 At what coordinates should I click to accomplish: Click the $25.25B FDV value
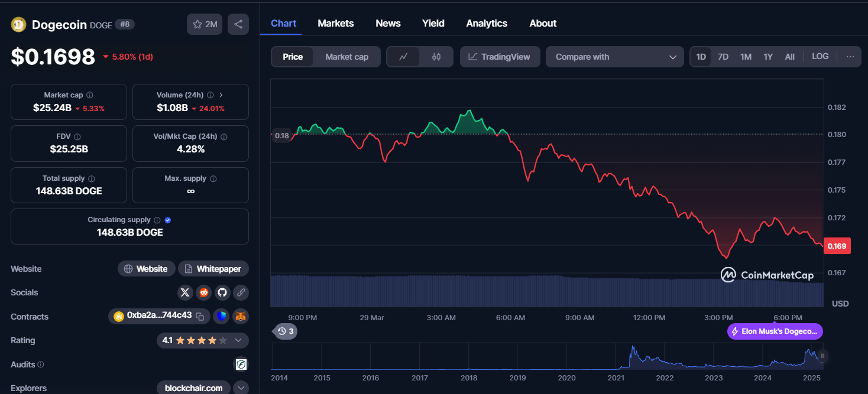click(x=69, y=149)
